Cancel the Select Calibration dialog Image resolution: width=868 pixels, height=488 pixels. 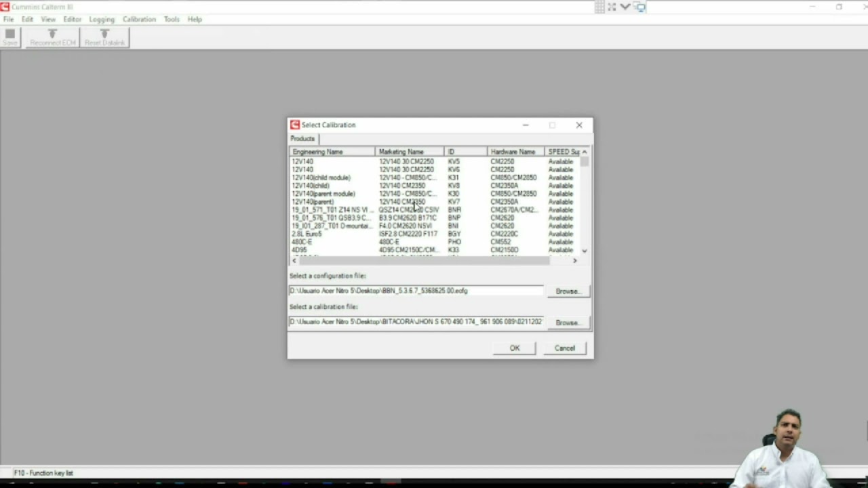point(565,348)
